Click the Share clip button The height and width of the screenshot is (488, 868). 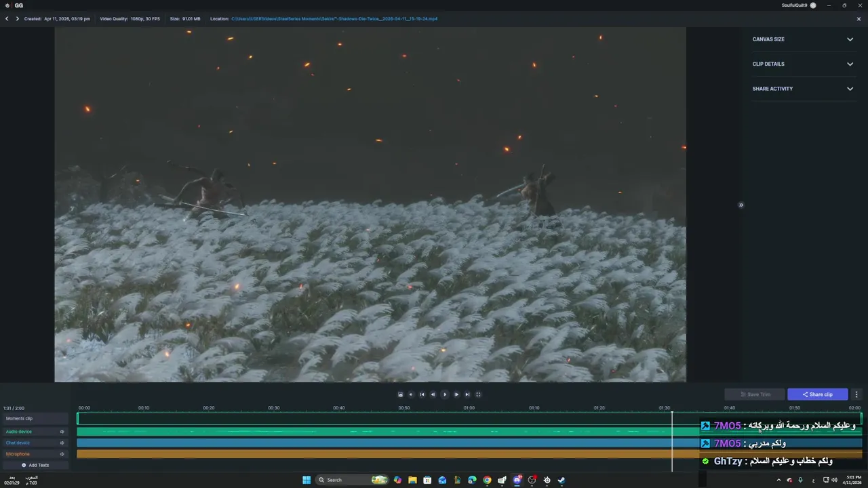coord(818,394)
